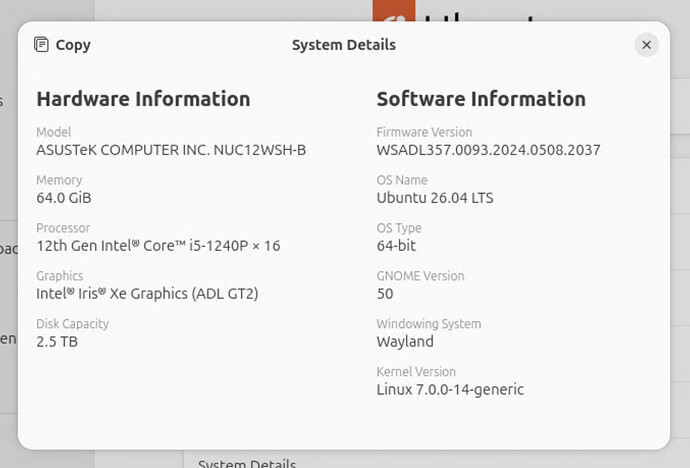This screenshot has width=690, height=468.
Task: Click the Firmware Version field label
Action: 424,132
